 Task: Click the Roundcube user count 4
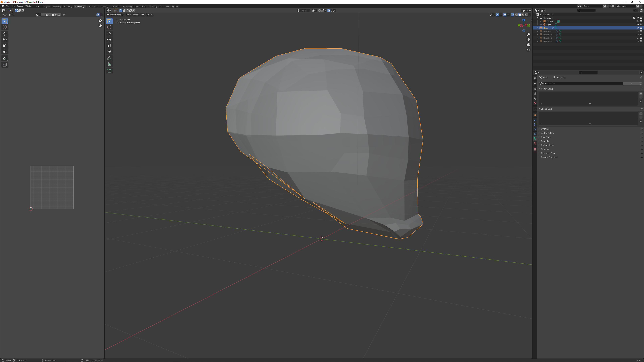pyautogui.click(x=631, y=84)
